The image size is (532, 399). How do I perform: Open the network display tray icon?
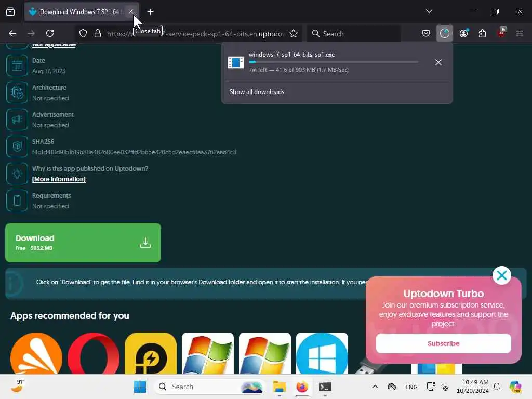click(431, 387)
